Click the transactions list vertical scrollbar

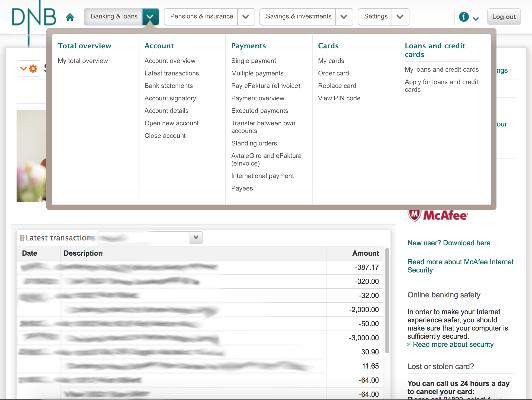387,300
